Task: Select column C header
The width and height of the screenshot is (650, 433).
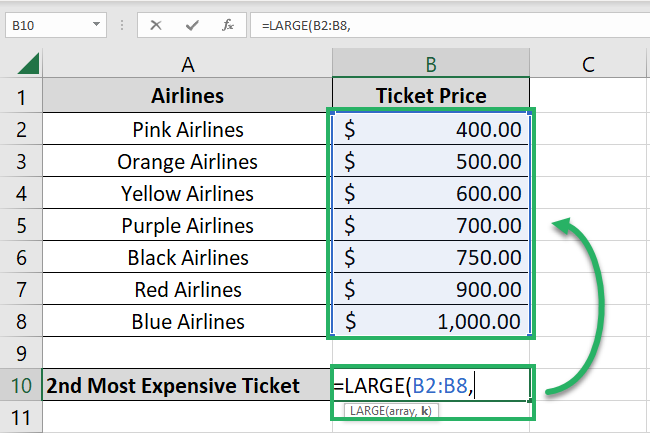Action: pos(588,65)
